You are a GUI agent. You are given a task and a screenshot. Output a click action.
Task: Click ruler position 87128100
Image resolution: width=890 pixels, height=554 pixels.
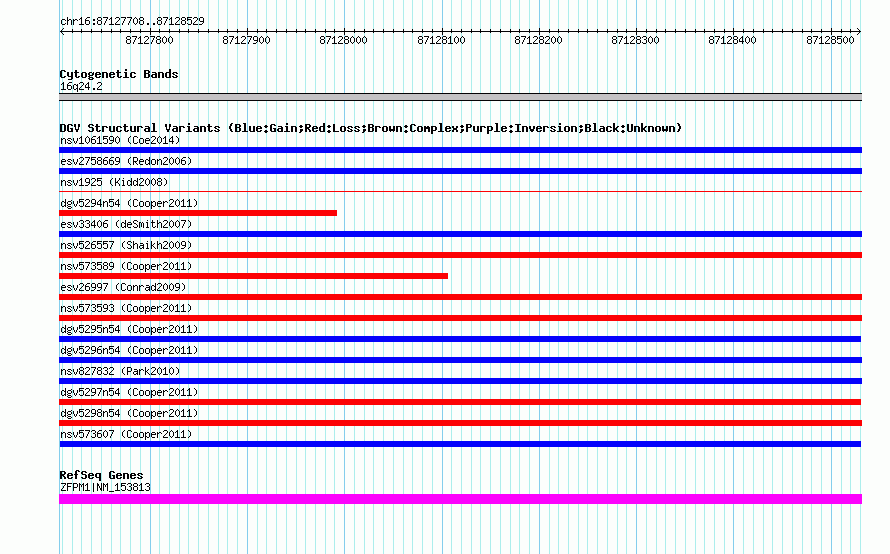tap(441, 40)
